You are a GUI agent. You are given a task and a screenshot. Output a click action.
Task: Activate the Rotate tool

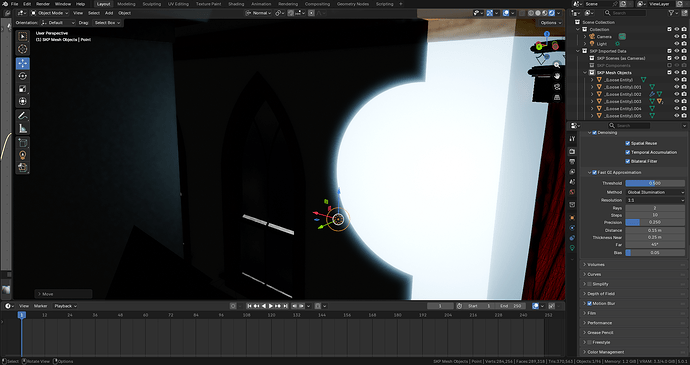23,76
